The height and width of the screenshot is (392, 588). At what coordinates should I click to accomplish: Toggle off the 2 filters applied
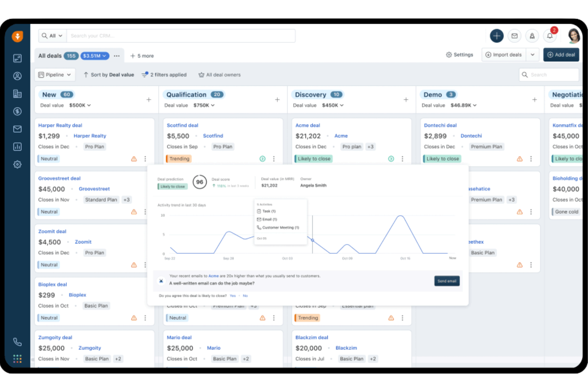[164, 74]
